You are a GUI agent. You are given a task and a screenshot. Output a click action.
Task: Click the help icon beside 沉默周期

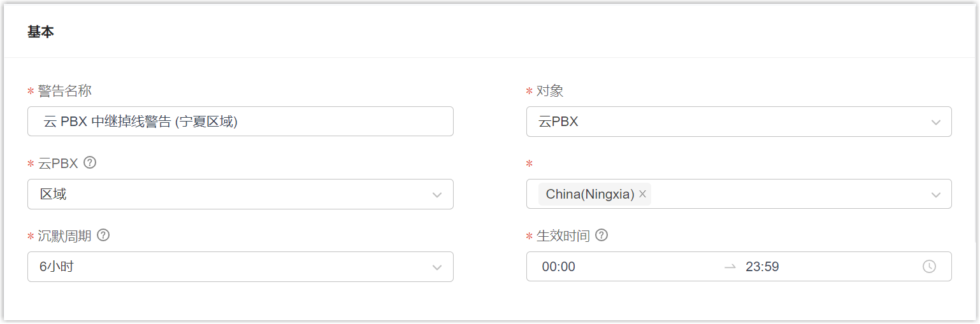pyautogui.click(x=103, y=236)
